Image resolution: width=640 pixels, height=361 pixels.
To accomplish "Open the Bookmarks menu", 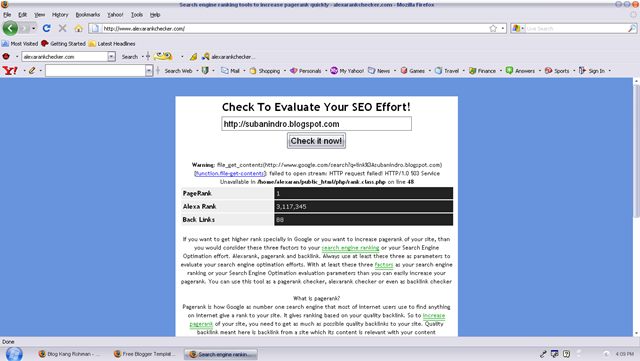I will pos(88,15).
